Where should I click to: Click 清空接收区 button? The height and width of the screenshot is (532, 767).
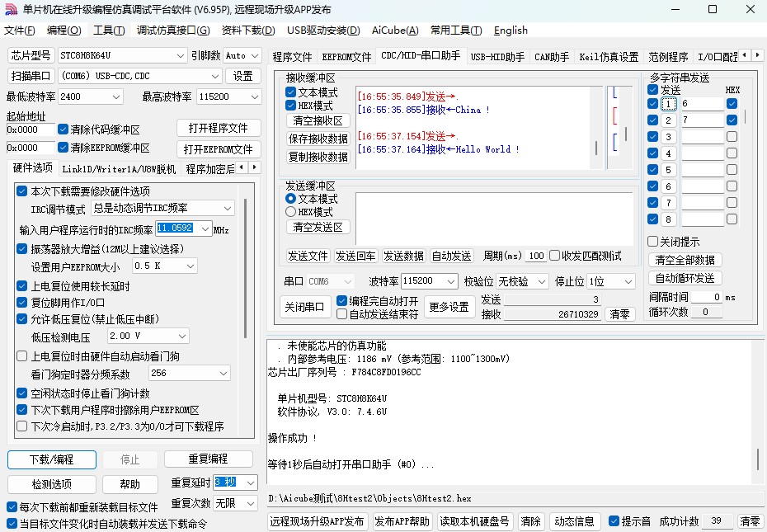point(318,120)
